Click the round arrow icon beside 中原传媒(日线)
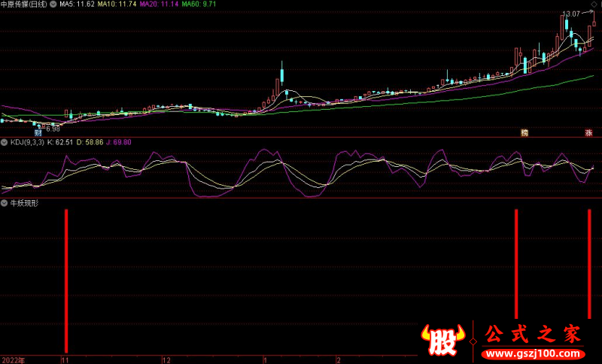 tap(53, 5)
